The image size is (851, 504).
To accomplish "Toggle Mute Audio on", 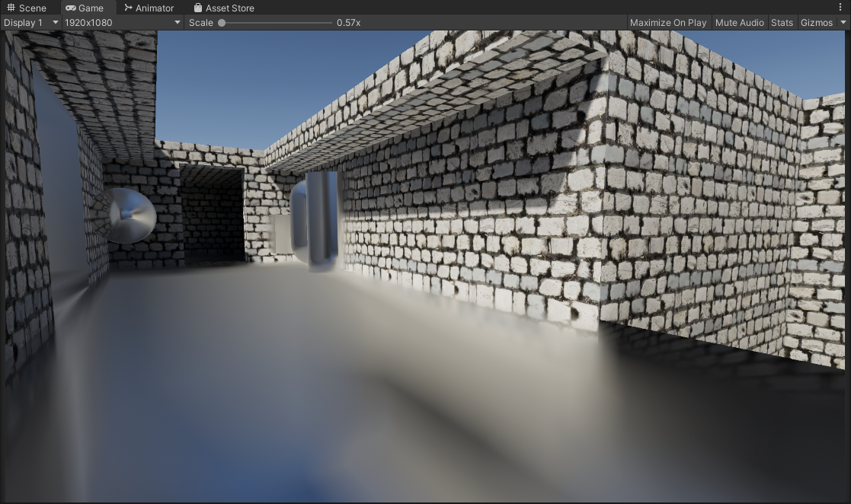I will pyautogui.click(x=738, y=23).
